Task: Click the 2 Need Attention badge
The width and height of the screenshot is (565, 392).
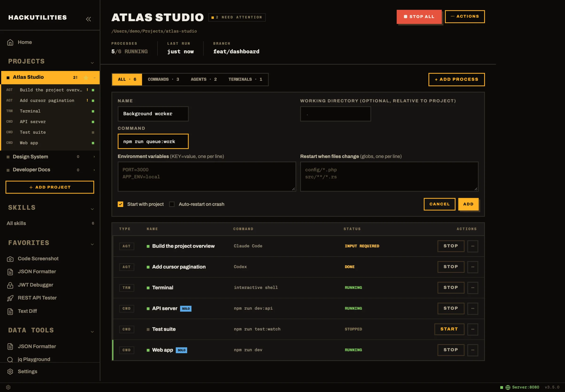Action: 237,17
